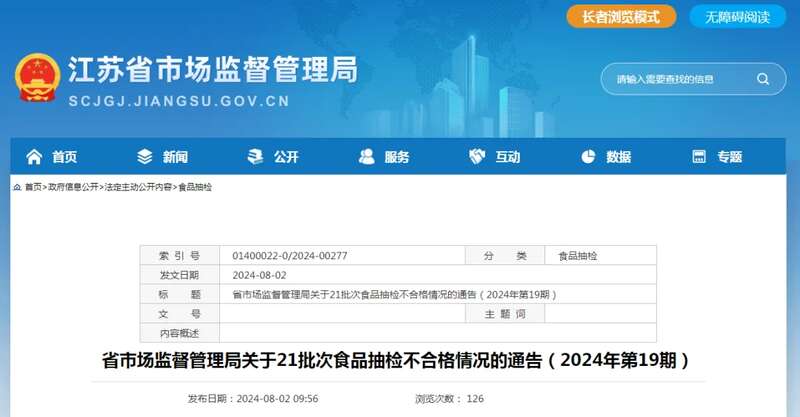
Task: Open the 首页 navigation menu item
Action: coord(65,157)
